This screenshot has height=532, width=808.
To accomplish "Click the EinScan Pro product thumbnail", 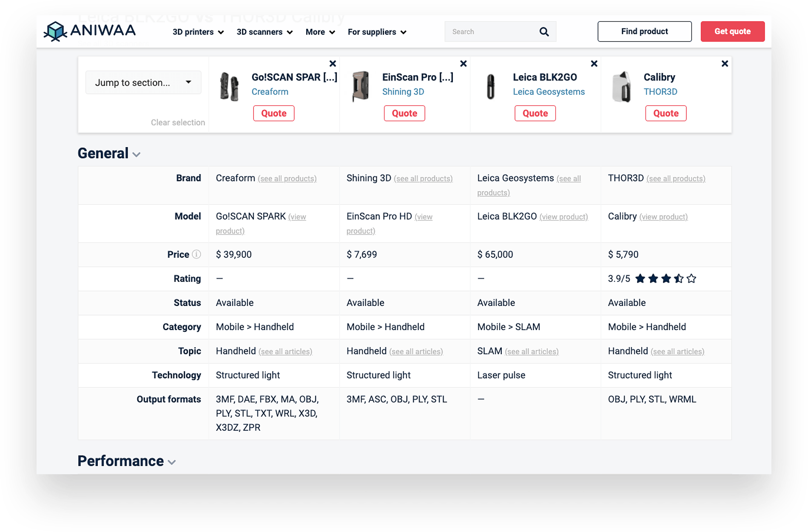I will pyautogui.click(x=361, y=86).
